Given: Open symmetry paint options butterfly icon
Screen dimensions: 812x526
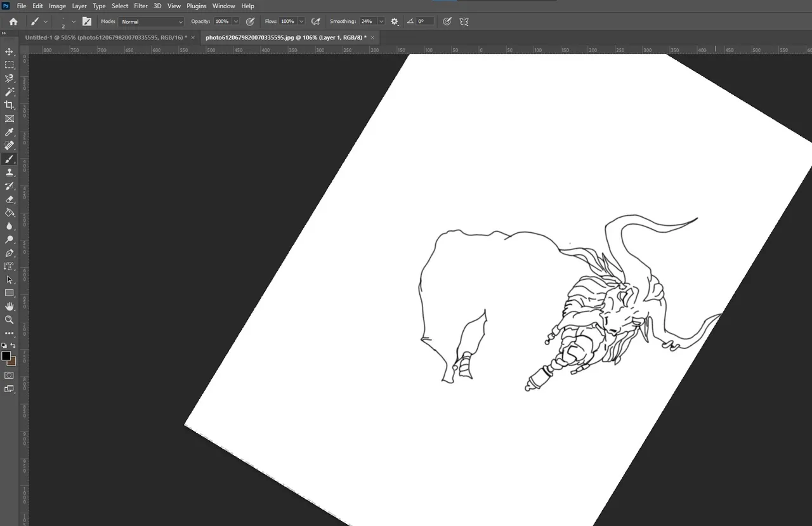Looking at the screenshot, I should pos(464,22).
